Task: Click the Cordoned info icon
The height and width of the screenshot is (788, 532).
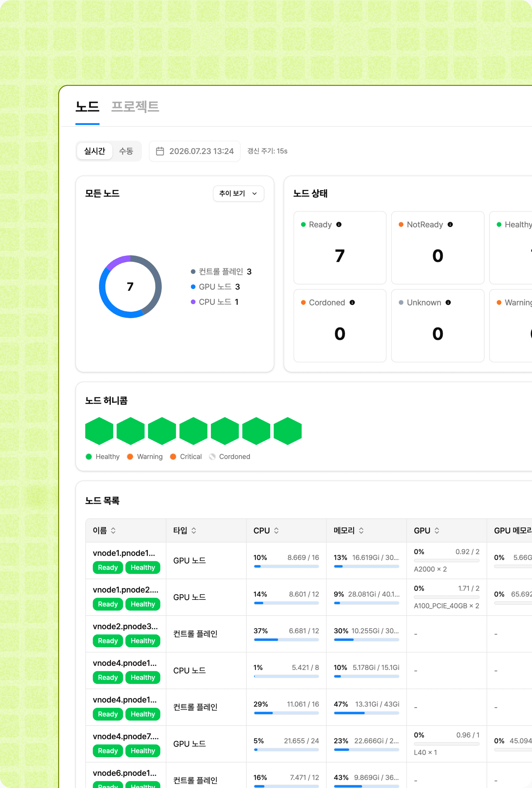Action: pos(352,302)
